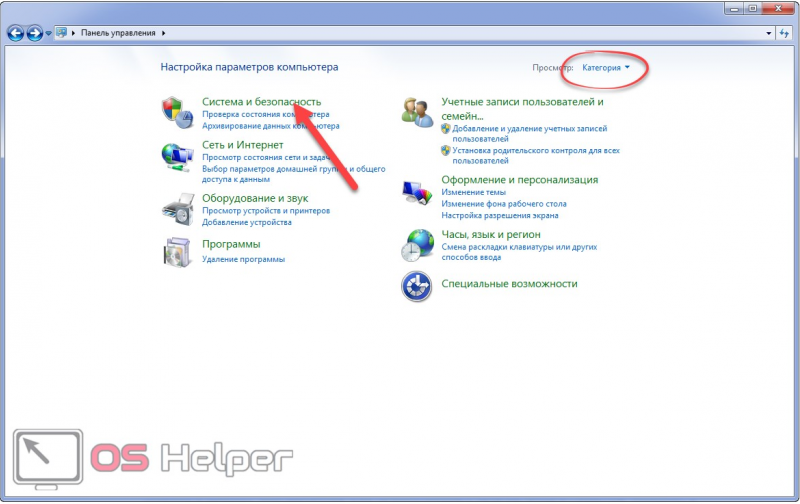The image size is (800, 504).
Task: Open Программы category
Action: tap(231, 244)
